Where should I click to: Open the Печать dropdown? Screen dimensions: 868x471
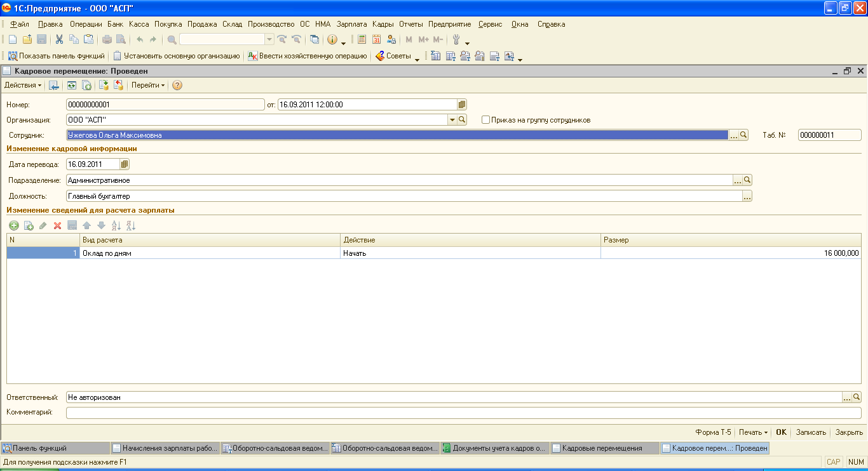tap(754, 432)
